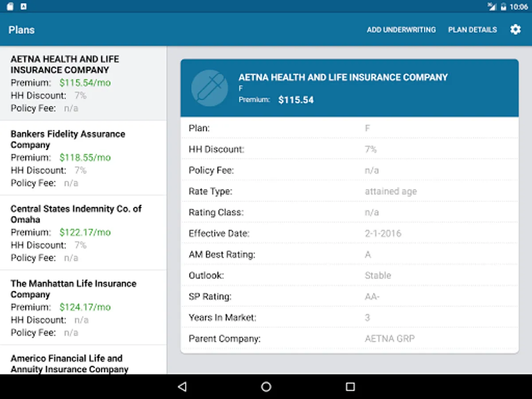Click the $118.55/mo premium value

pyautogui.click(x=85, y=157)
